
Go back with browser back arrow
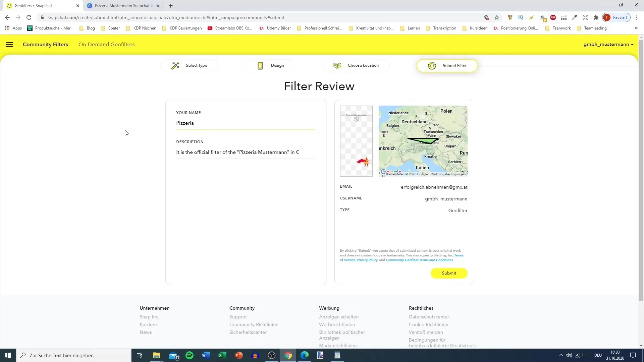click(7, 17)
